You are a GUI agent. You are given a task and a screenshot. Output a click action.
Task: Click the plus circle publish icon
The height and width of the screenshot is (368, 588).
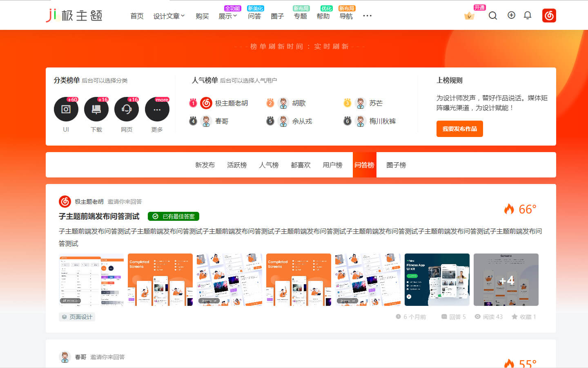pyautogui.click(x=511, y=16)
